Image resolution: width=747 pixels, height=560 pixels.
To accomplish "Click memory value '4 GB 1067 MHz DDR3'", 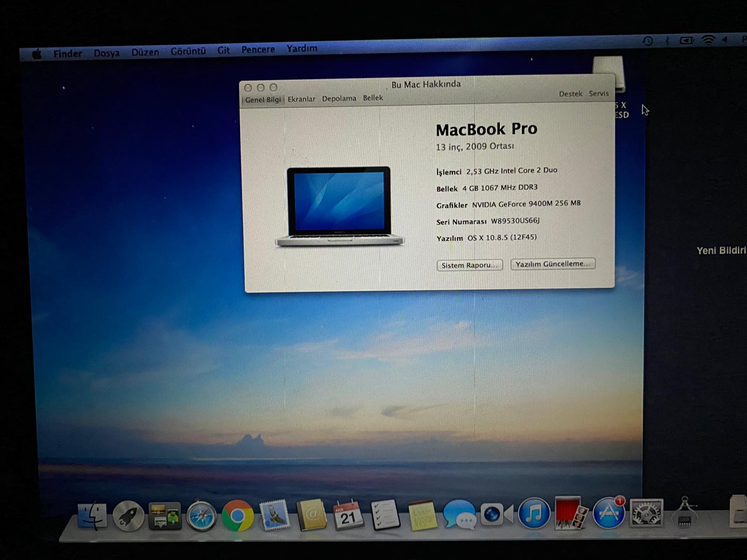I will 500,188.
